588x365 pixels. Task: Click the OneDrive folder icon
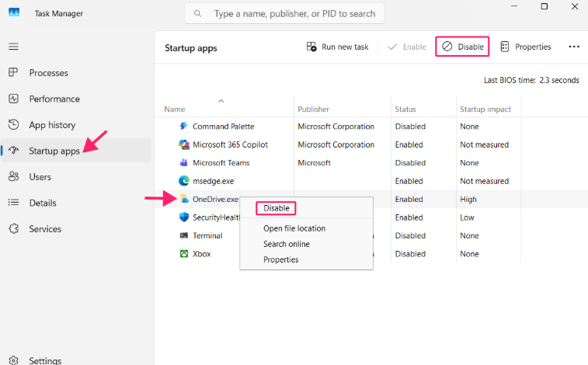click(184, 199)
